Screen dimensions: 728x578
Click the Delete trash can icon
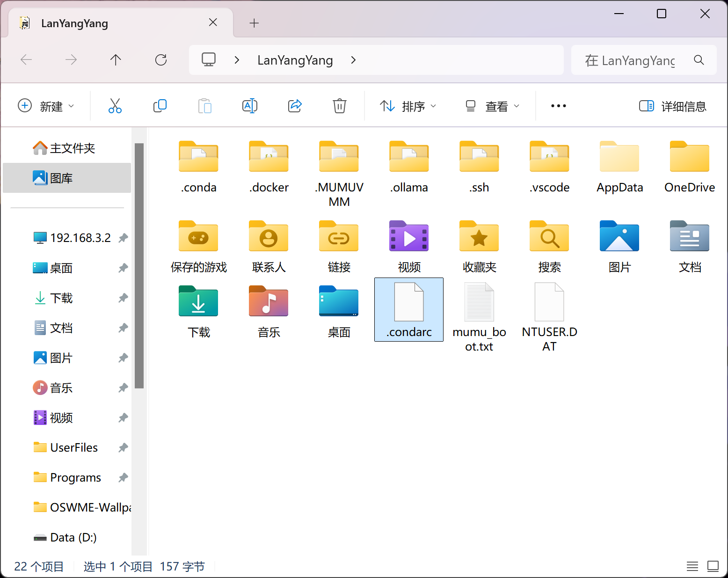pyautogui.click(x=339, y=106)
